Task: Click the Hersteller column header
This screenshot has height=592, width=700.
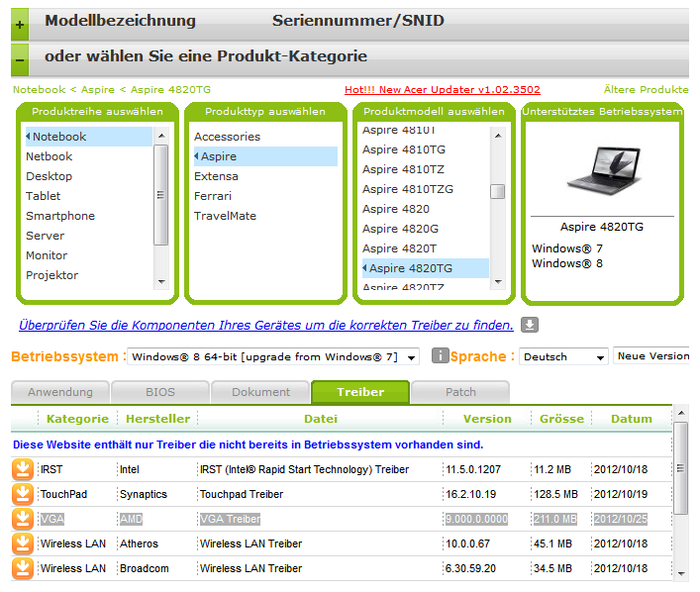Action: (x=157, y=419)
